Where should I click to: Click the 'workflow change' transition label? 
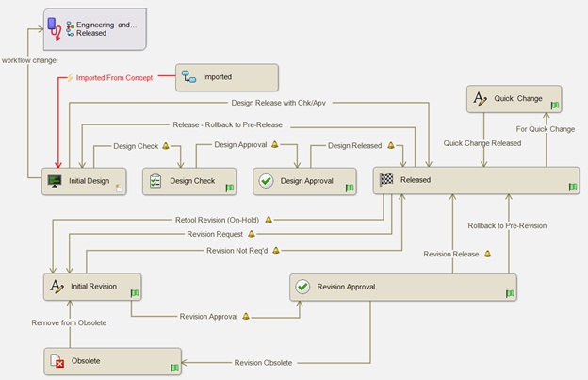(x=29, y=60)
